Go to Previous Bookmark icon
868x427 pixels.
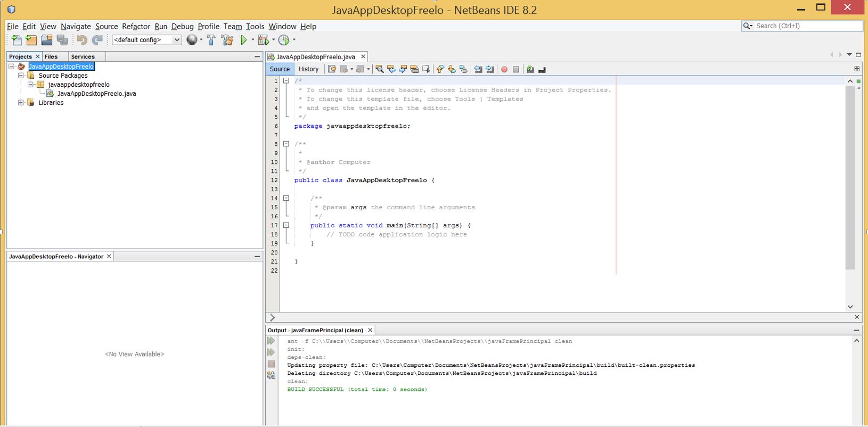(x=440, y=69)
